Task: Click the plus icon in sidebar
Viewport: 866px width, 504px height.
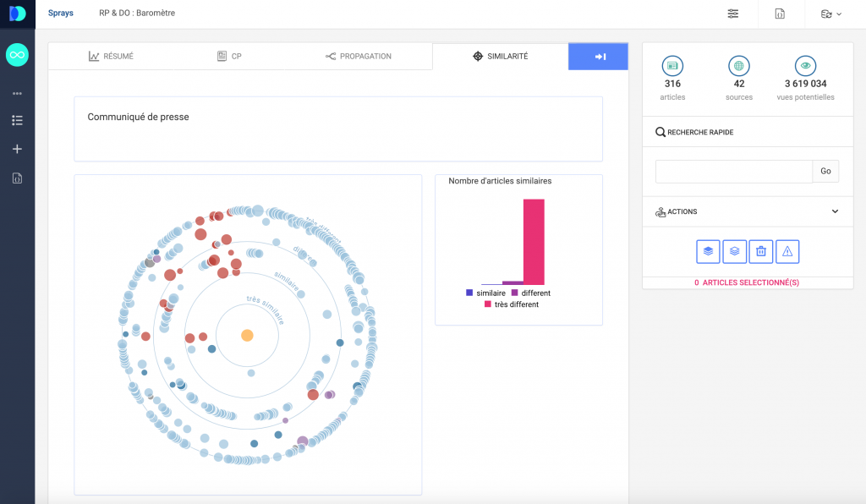Action: click(x=17, y=149)
